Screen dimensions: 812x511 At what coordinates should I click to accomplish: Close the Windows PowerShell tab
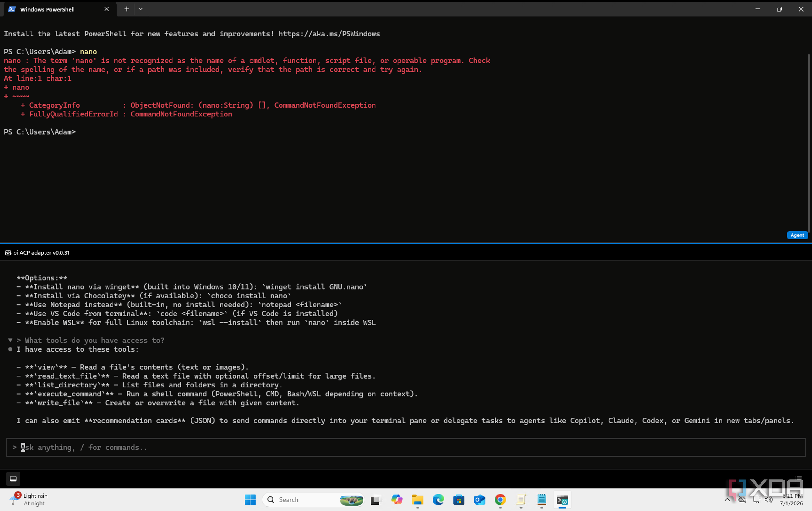coord(107,9)
